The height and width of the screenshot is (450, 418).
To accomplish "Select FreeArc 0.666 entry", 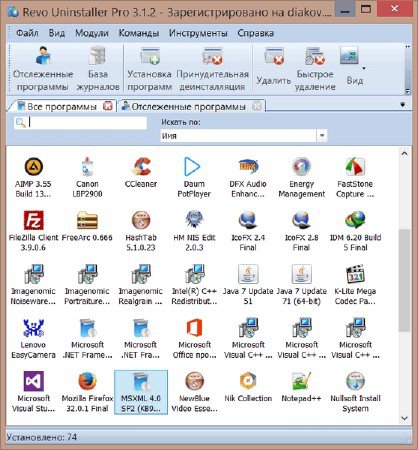I will [x=87, y=226].
